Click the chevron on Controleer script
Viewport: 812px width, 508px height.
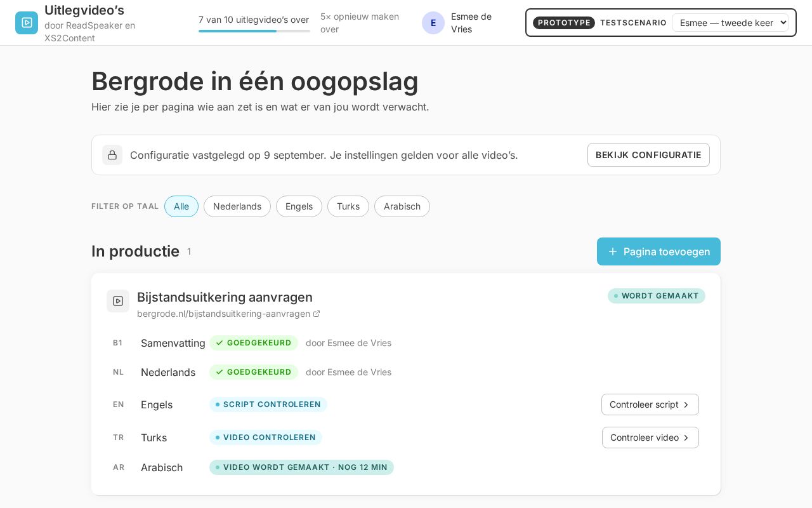686,404
